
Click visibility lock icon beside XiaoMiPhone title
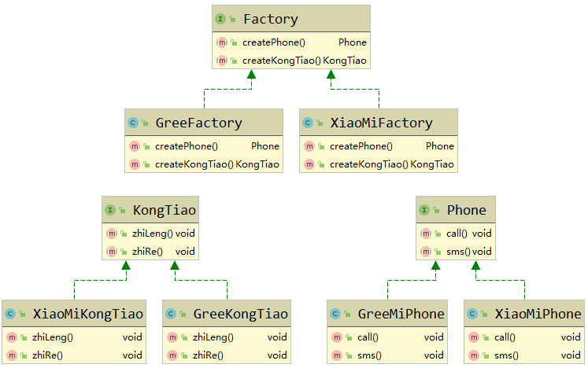click(x=485, y=314)
